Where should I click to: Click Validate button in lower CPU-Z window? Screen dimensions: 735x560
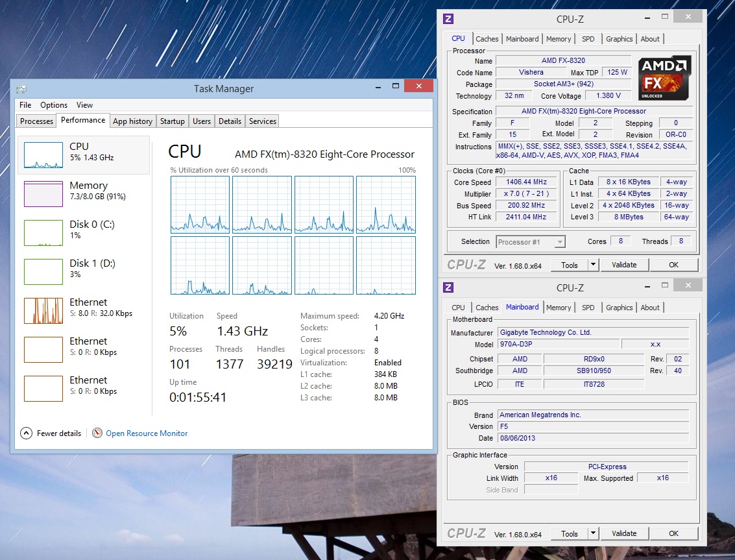coord(624,534)
